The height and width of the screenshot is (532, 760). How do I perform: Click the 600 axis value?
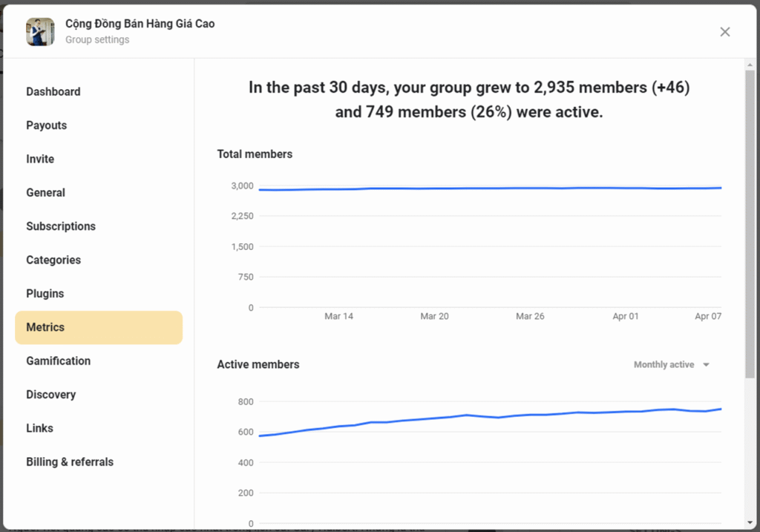coord(246,432)
